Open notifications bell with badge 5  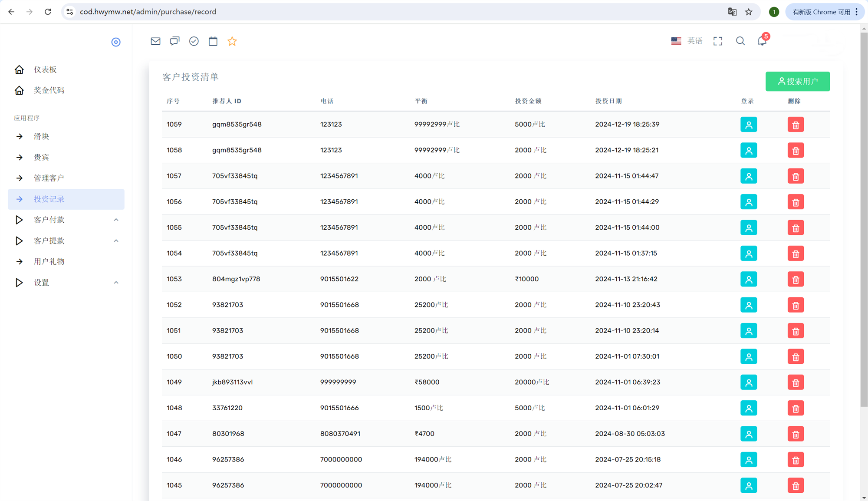coord(763,40)
